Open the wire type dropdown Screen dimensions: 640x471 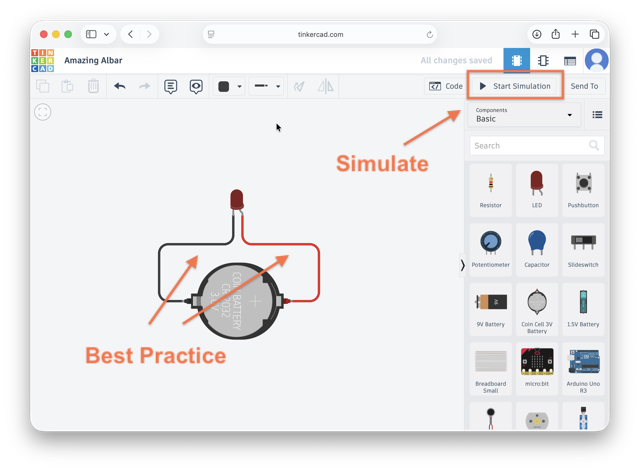coord(267,86)
